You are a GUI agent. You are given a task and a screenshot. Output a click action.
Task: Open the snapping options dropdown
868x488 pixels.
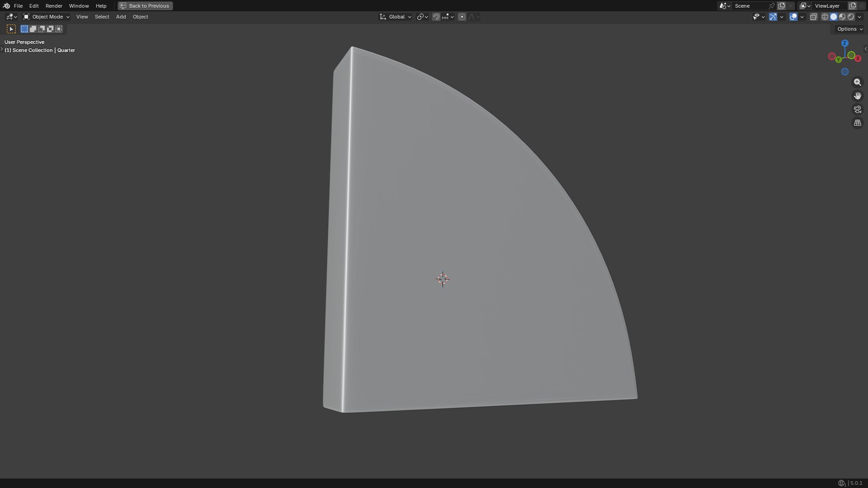(x=448, y=17)
